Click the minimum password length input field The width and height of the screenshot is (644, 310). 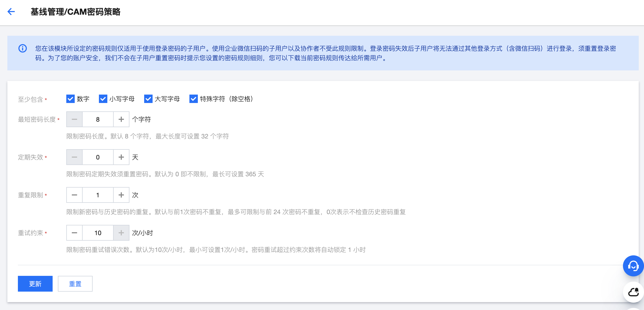[x=98, y=119]
